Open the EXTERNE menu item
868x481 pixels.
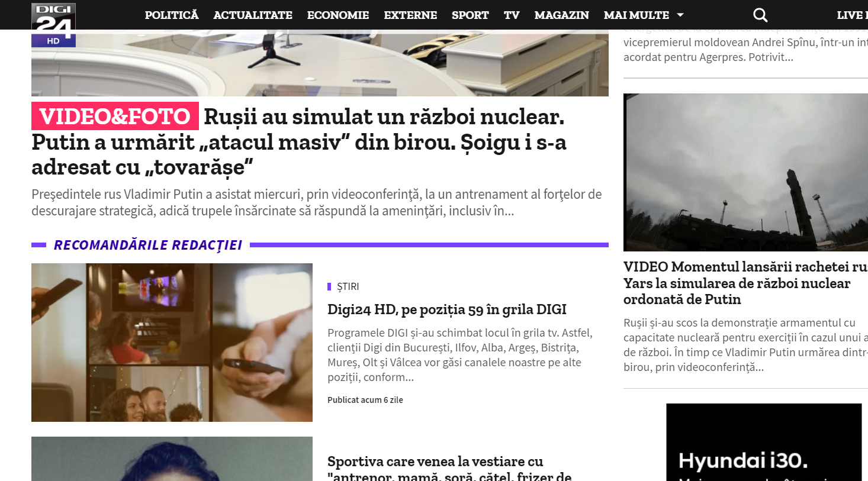coord(410,15)
